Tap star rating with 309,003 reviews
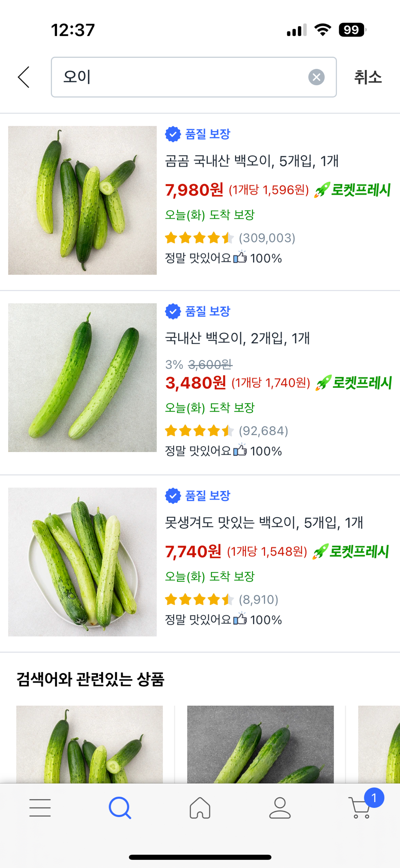 click(x=199, y=238)
